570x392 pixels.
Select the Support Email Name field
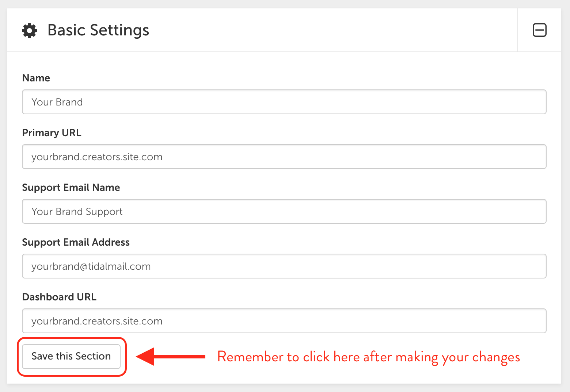click(284, 211)
